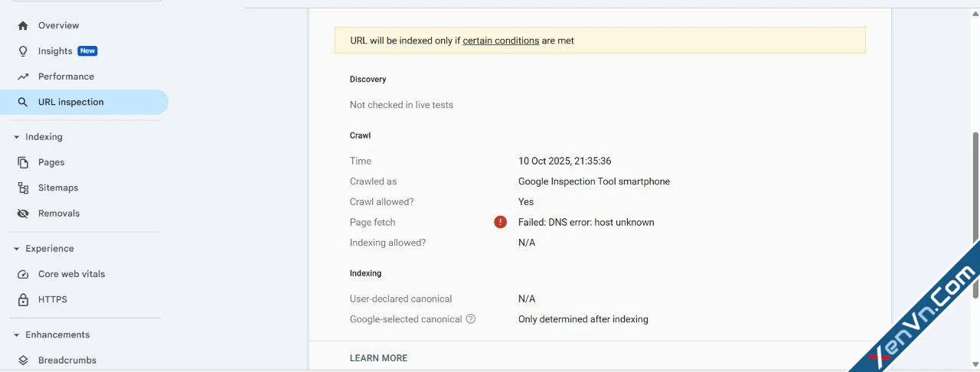
Task: Click the vertical page scrollbar
Action: pyautogui.click(x=975, y=214)
